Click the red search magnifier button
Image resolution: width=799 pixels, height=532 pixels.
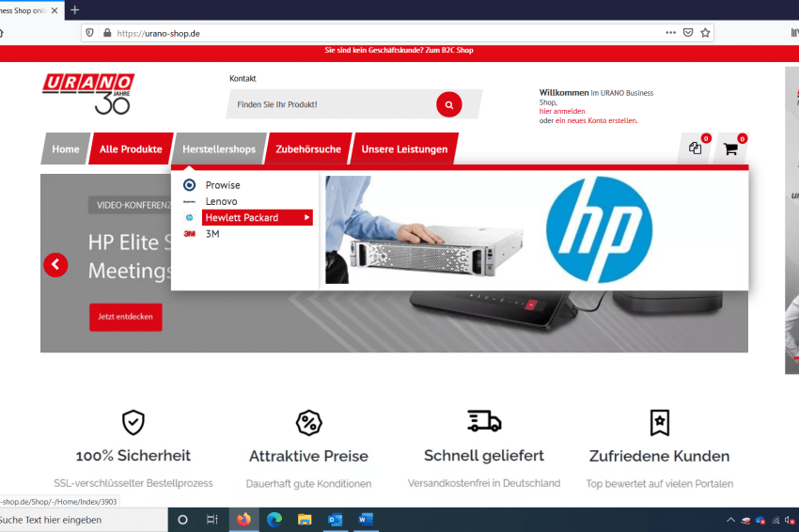tap(449, 104)
